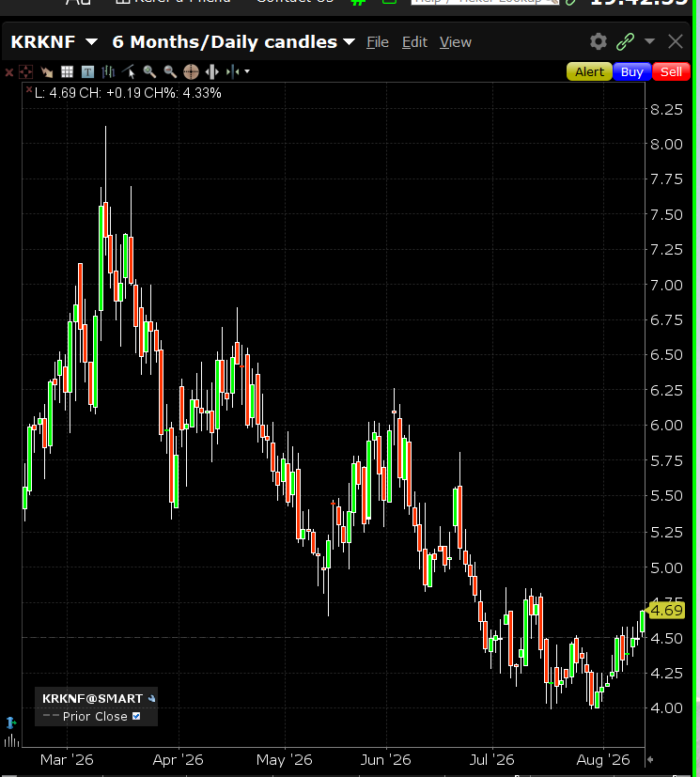Viewport: 700px width, 777px height.
Task: Click the red Sell button
Action: coord(671,71)
